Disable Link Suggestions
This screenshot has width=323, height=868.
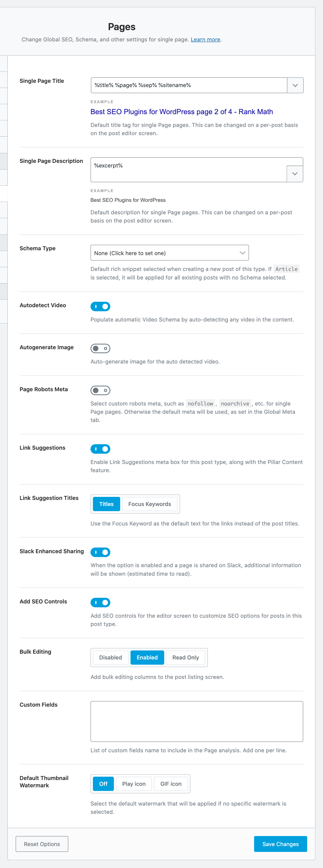[100, 449]
